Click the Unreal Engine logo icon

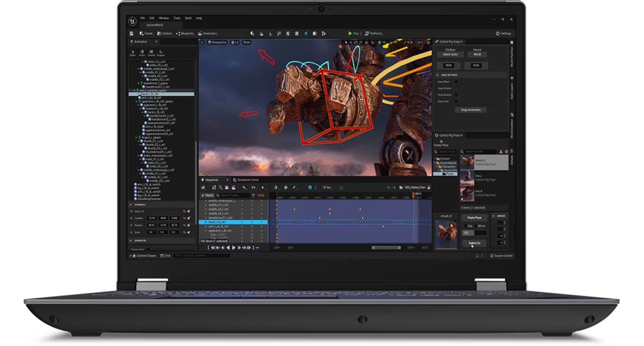(133, 21)
